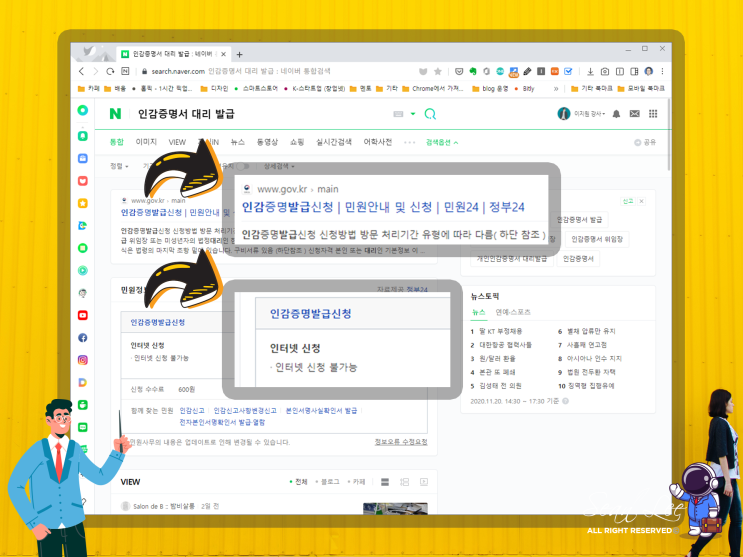The image size is (743, 557).
Task: Open YouTube from the Whale sidebar
Action: [82, 315]
